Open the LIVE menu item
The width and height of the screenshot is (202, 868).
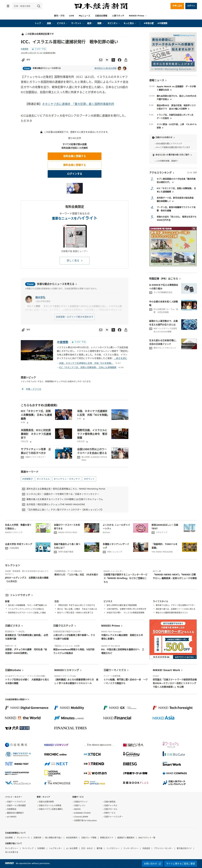point(71,15)
